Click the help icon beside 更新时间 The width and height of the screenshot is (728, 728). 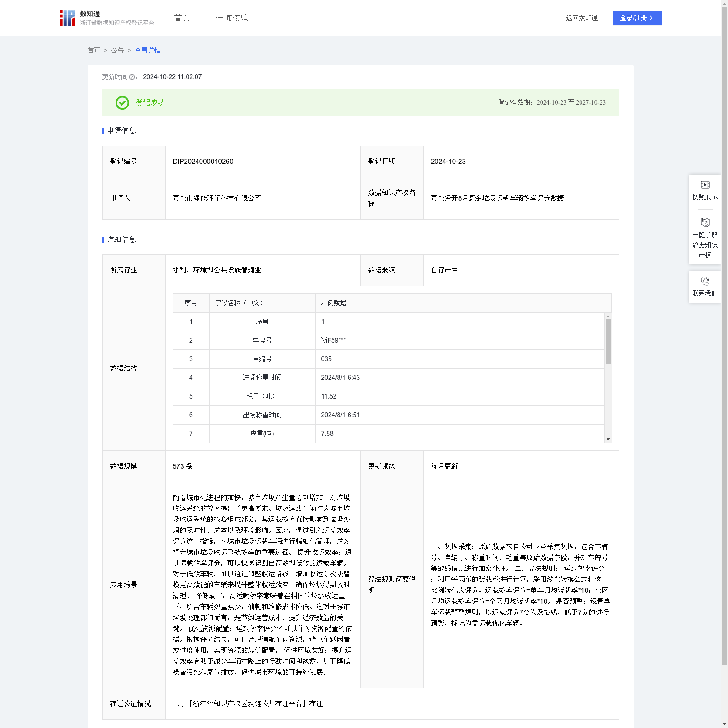coord(132,77)
